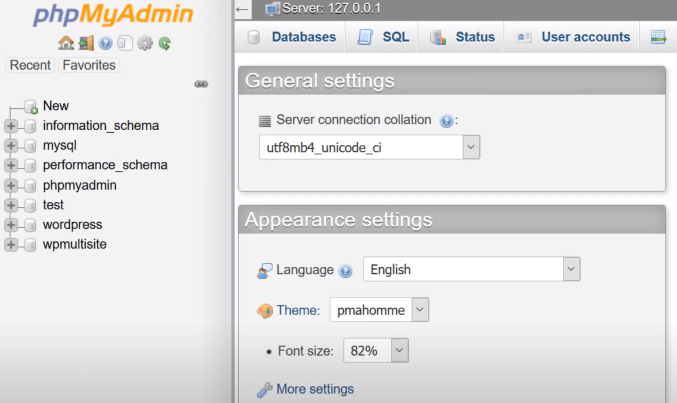This screenshot has height=403, width=677.
Task: Open the phpmyadmin database
Action: pos(79,185)
